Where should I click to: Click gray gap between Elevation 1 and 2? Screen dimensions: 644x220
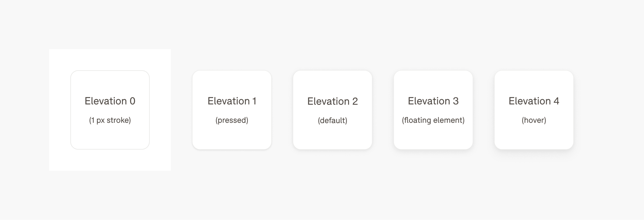pyautogui.click(x=282, y=110)
